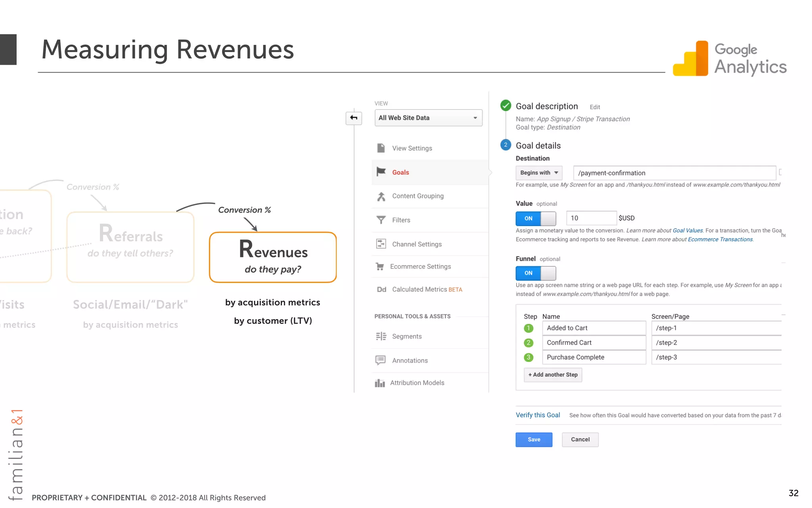This screenshot has height=508, width=812.
Task: Click the Segments icon
Action: [381, 336]
